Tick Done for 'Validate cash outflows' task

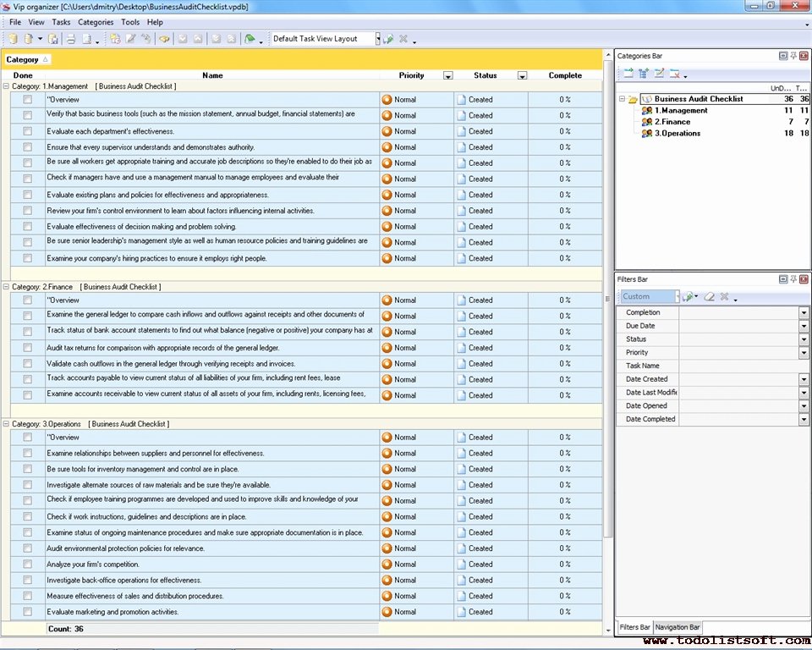(x=27, y=363)
